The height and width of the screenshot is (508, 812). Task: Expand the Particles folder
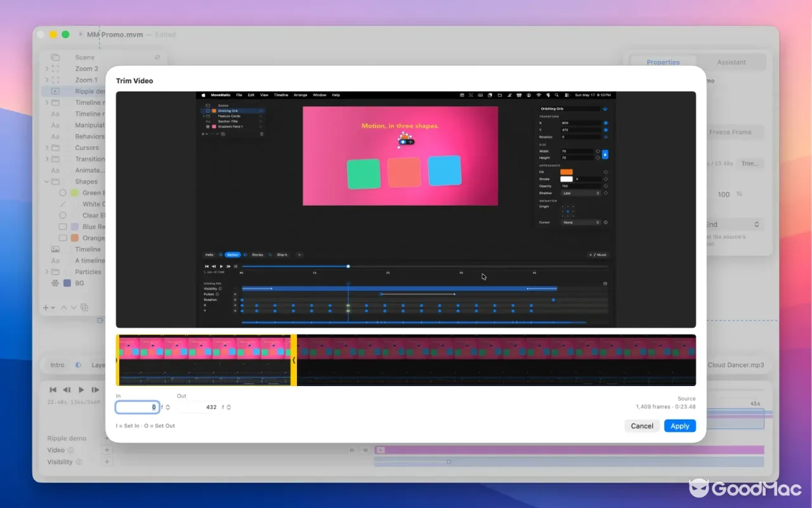(46, 272)
